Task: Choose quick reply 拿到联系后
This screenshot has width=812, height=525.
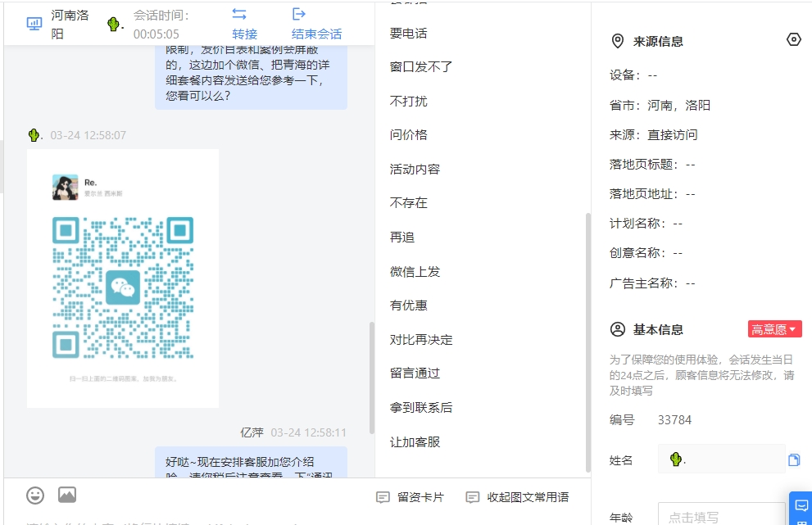Action: [421, 408]
